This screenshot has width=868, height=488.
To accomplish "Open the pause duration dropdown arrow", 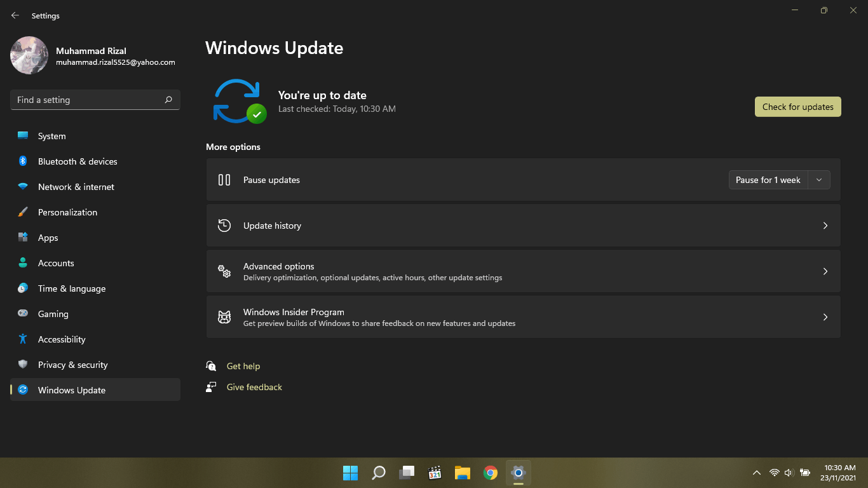I will pyautogui.click(x=819, y=180).
